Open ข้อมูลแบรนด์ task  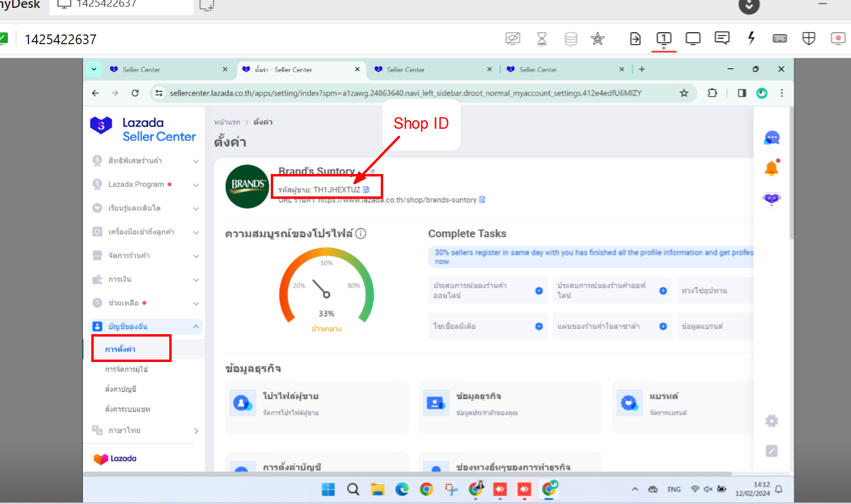coord(714,326)
